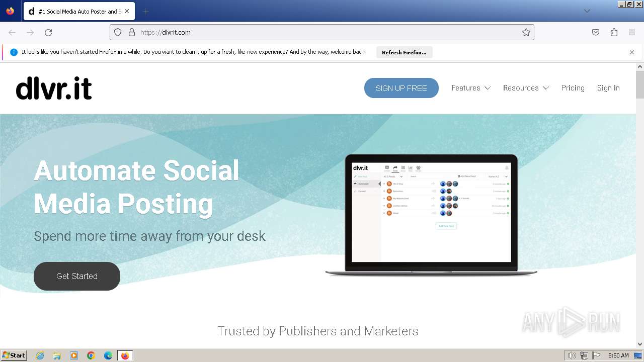Image resolution: width=644 pixels, height=362 pixels.
Task: Click the info icon in the notification bar
Action: (x=14, y=52)
